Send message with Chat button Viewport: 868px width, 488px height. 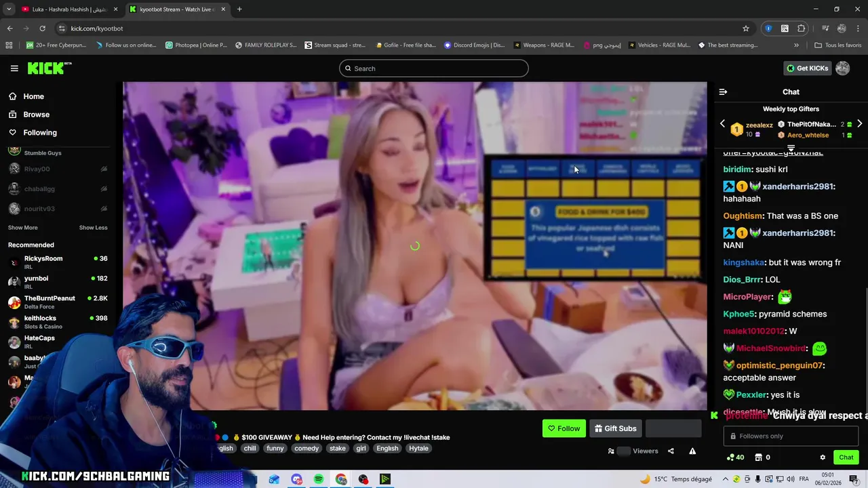846,457
